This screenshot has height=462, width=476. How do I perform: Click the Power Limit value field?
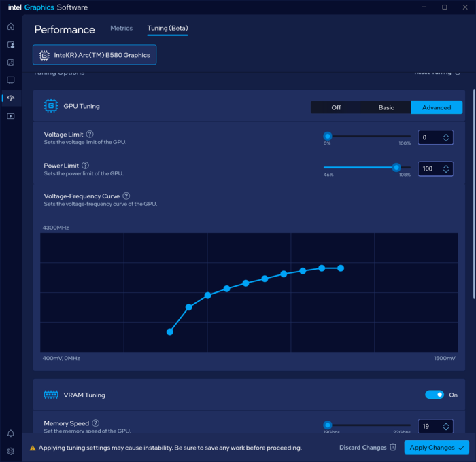click(435, 168)
